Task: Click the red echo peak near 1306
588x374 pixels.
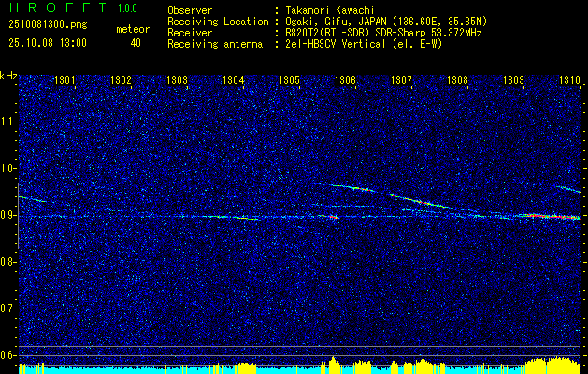Action: pyautogui.click(x=334, y=217)
